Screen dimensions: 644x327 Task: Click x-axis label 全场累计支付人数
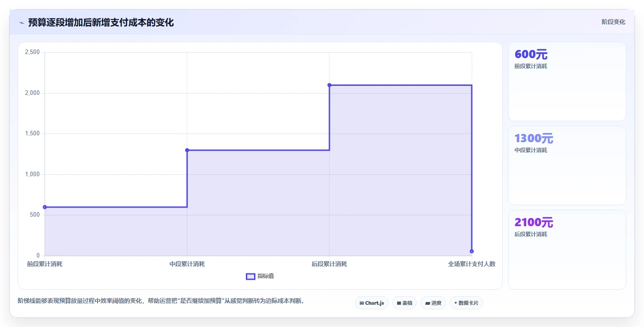tap(472, 264)
